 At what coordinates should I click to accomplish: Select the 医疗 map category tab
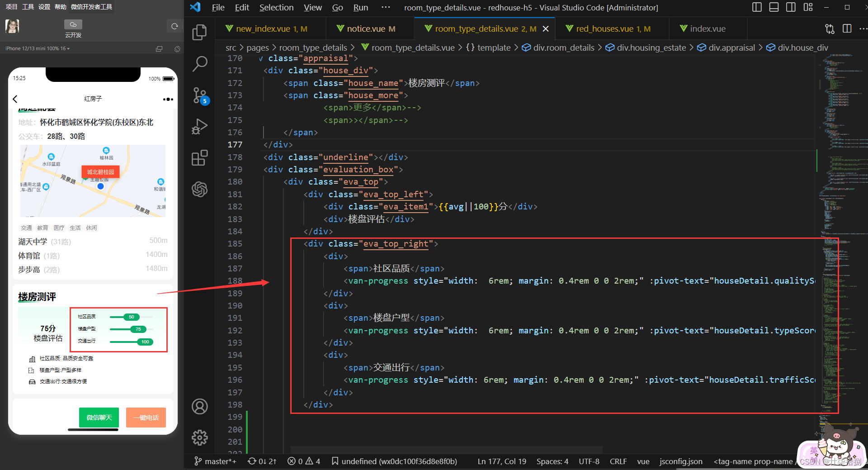59,228
